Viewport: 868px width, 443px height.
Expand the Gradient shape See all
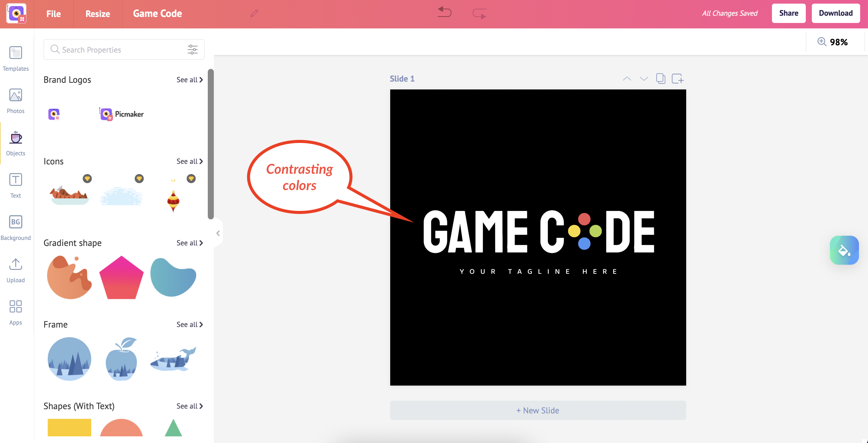click(189, 242)
